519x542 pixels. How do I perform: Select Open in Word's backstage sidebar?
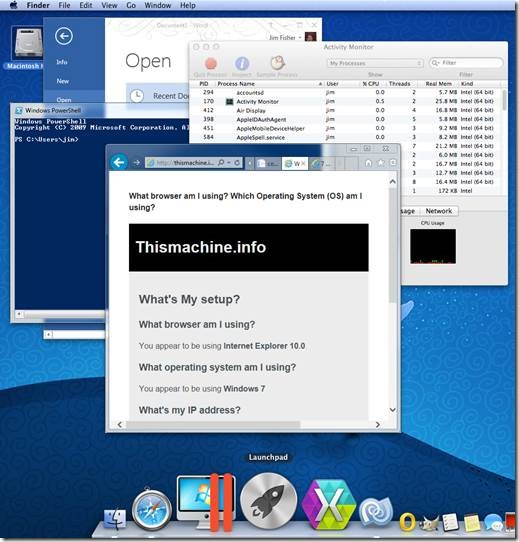pyautogui.click(x=64, y=100)
